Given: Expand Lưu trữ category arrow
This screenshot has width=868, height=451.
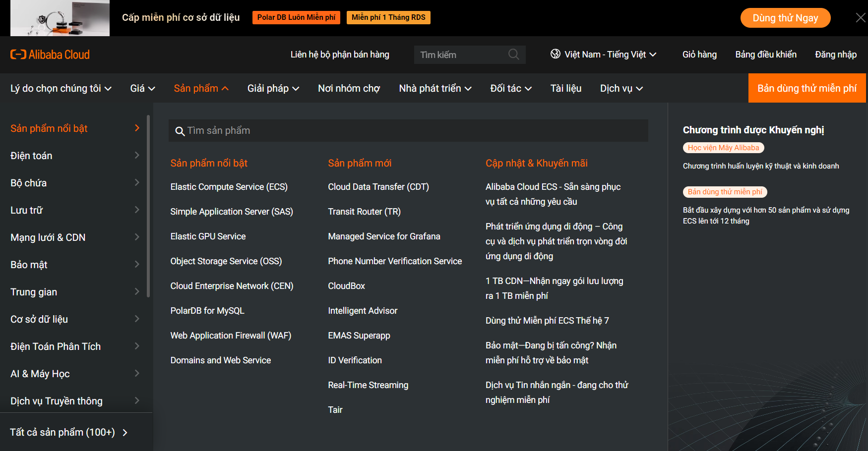Looking at the screenshot, I should (x=137, y=210).
